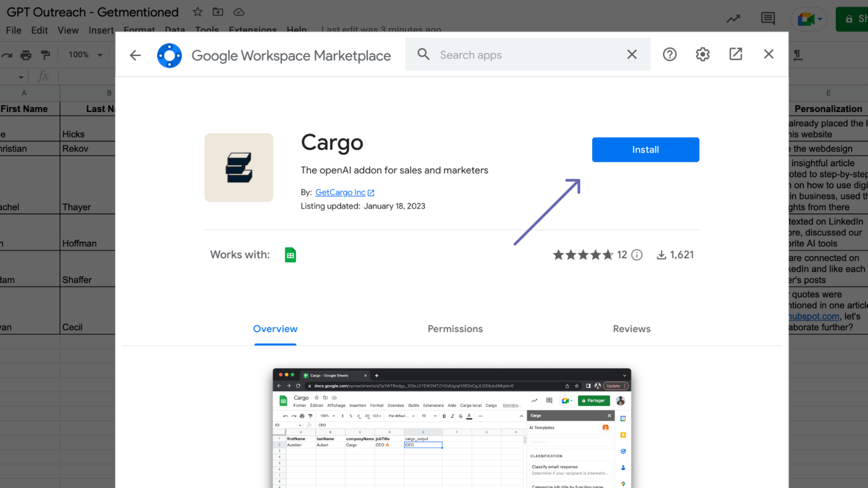Screen dimensions: 868x488
Task: Open Marketplace settings gear
Action: tap(702, 54)
